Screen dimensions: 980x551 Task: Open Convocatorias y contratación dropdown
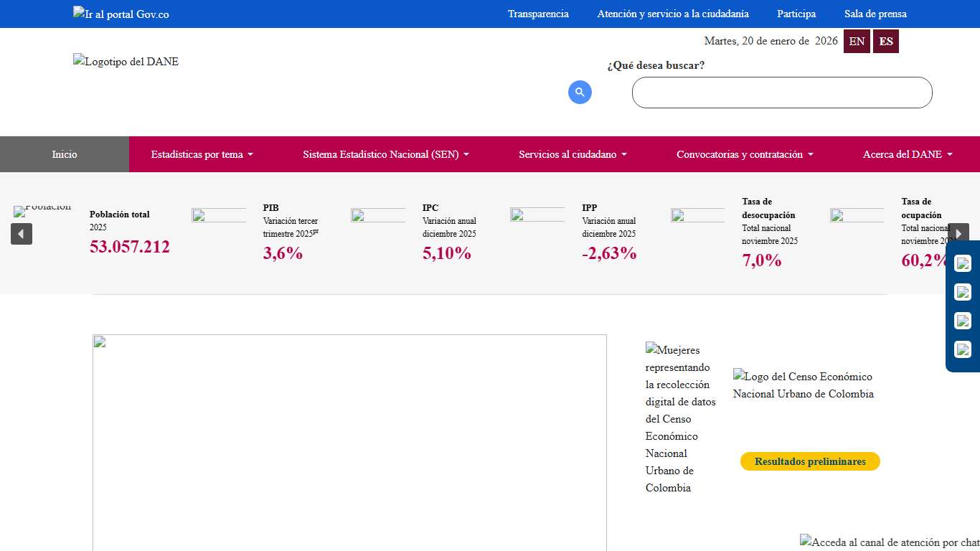point(745,154)
